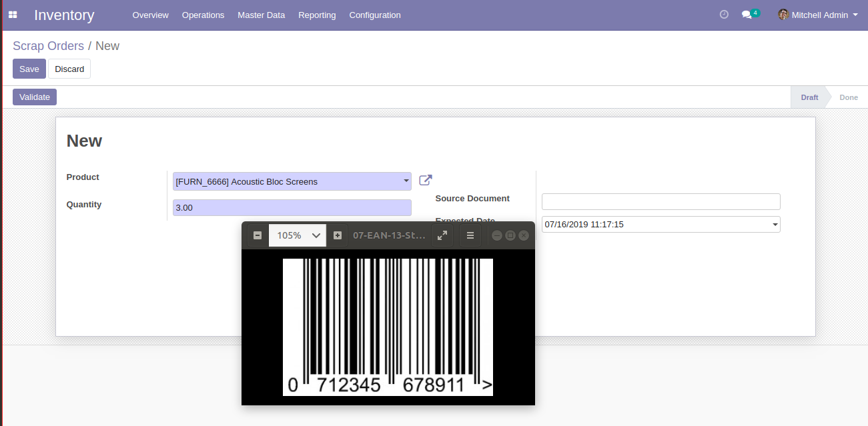
Task: Minimize the image viewer window
Action: (x=497, y=235)
